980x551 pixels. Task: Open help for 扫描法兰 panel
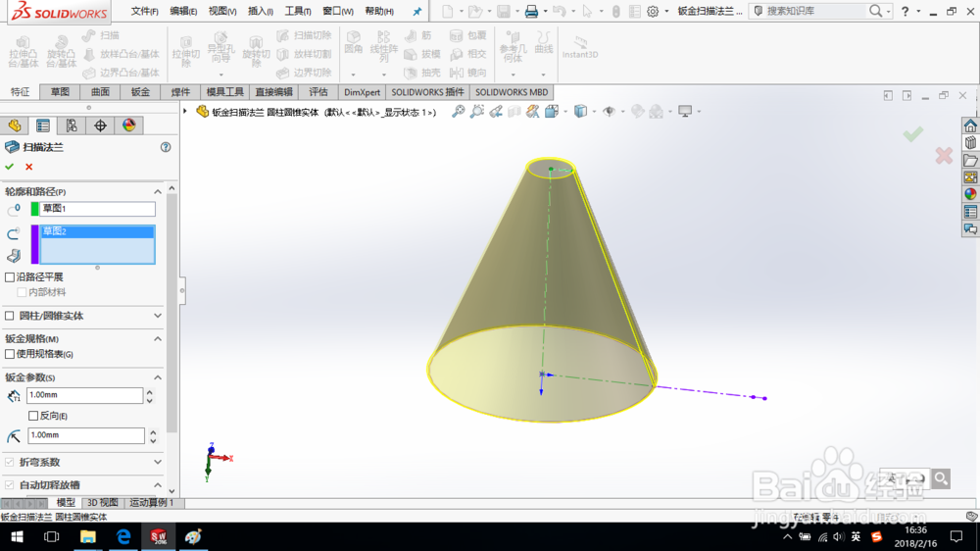coord(166,147)
